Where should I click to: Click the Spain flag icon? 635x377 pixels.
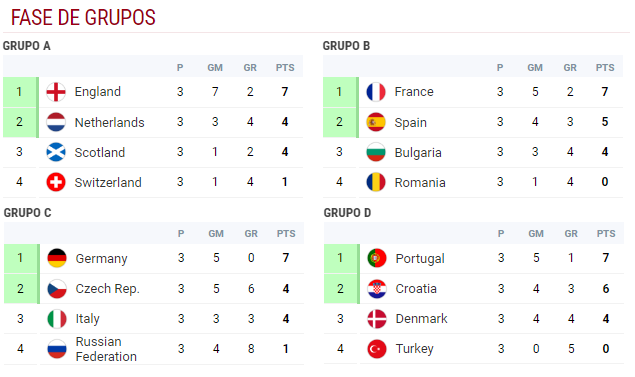[376, 122]
